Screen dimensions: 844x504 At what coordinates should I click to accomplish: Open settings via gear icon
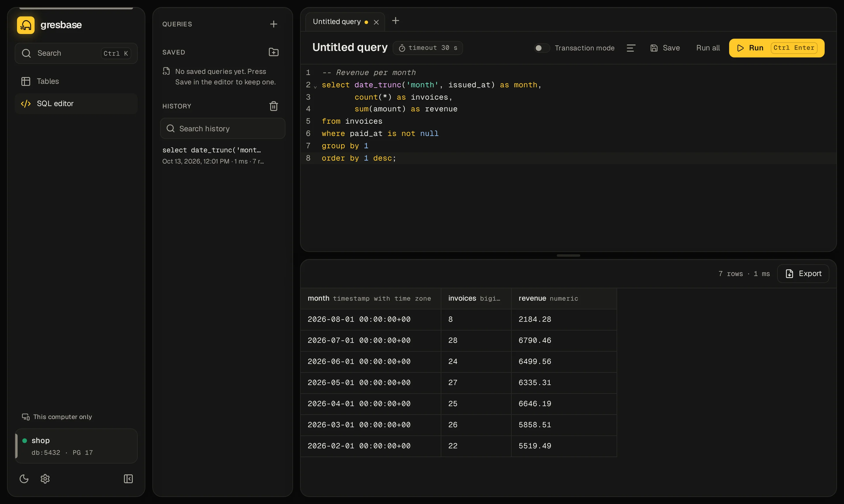(45, 479)
